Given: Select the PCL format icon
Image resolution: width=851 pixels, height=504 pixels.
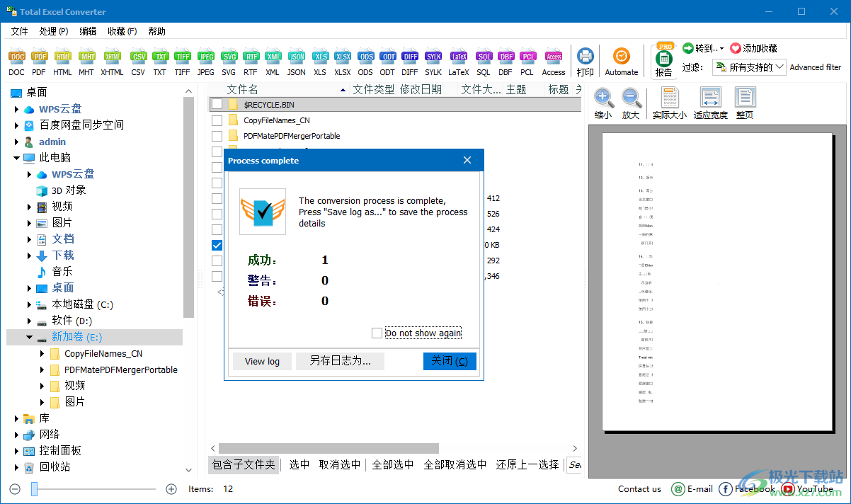Looking at the screenshot, I should [x=527, y=62].
